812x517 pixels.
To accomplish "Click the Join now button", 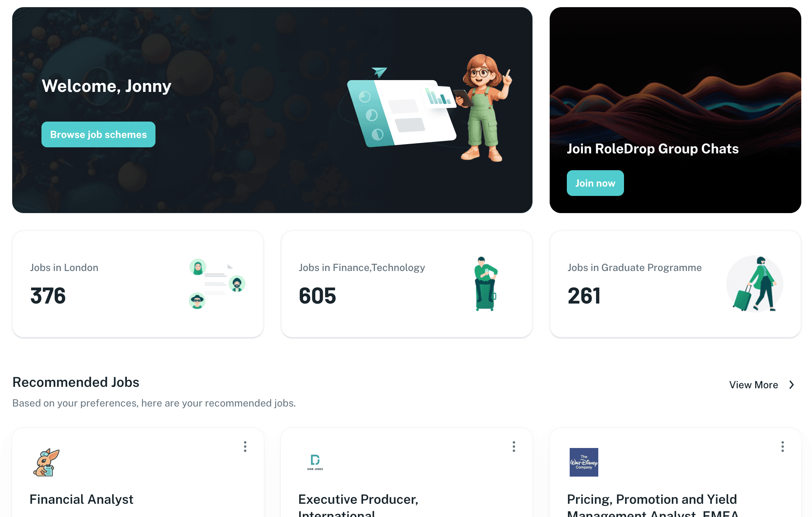I will pos(595,183).
